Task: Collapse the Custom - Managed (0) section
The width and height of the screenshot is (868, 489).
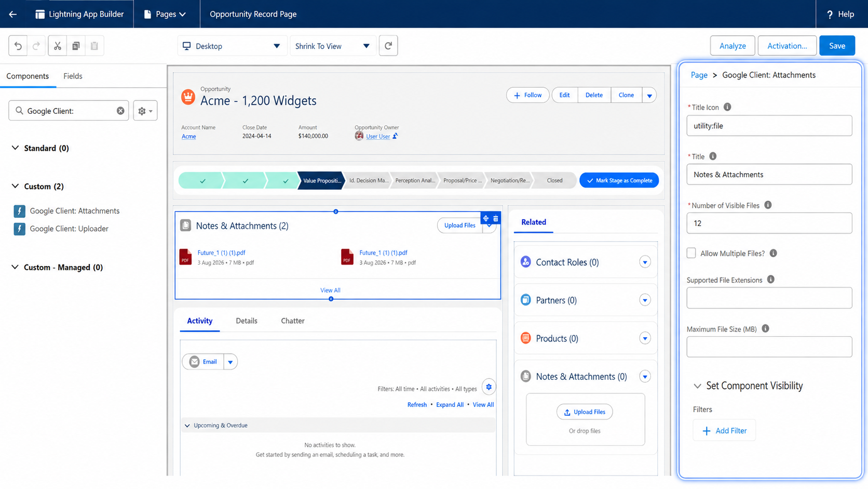Action: click(x=15, y=267)
